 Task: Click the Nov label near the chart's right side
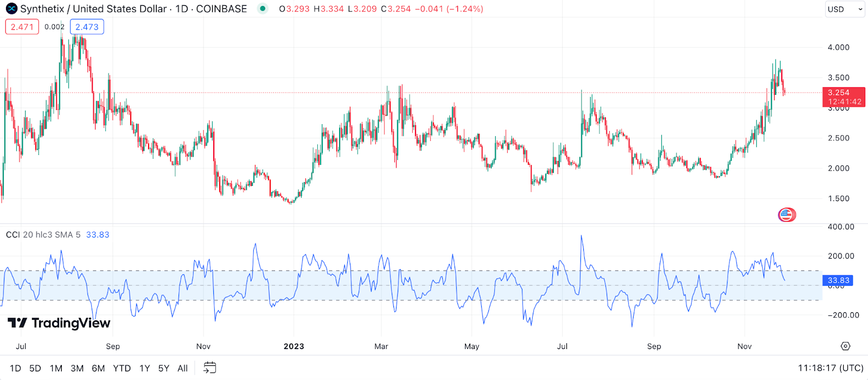pos(744,346)
